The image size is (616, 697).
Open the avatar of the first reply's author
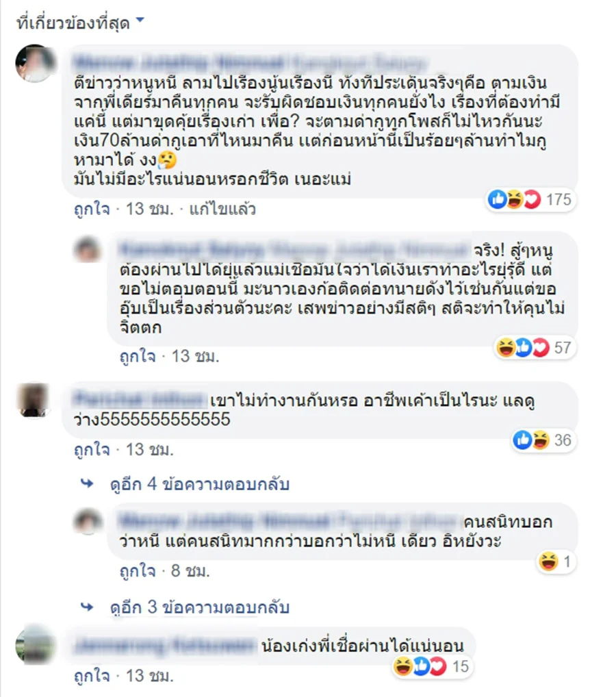tap(87, 249)
